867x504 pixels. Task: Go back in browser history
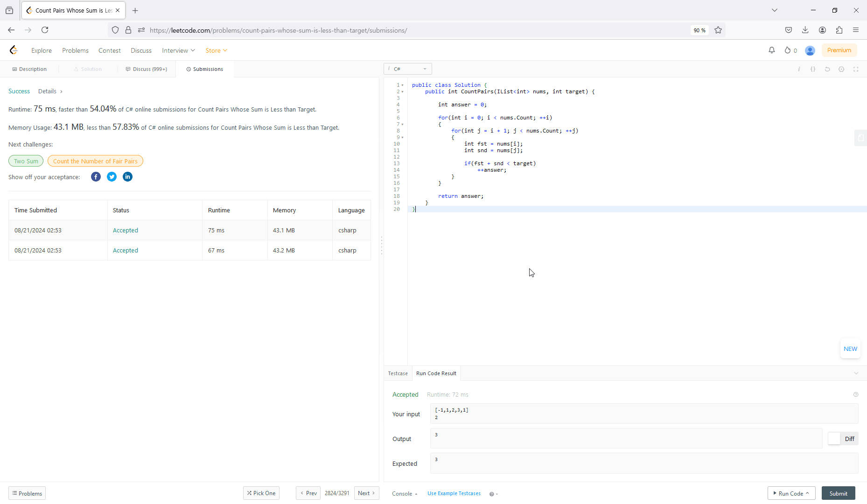(x=11, y=30)
